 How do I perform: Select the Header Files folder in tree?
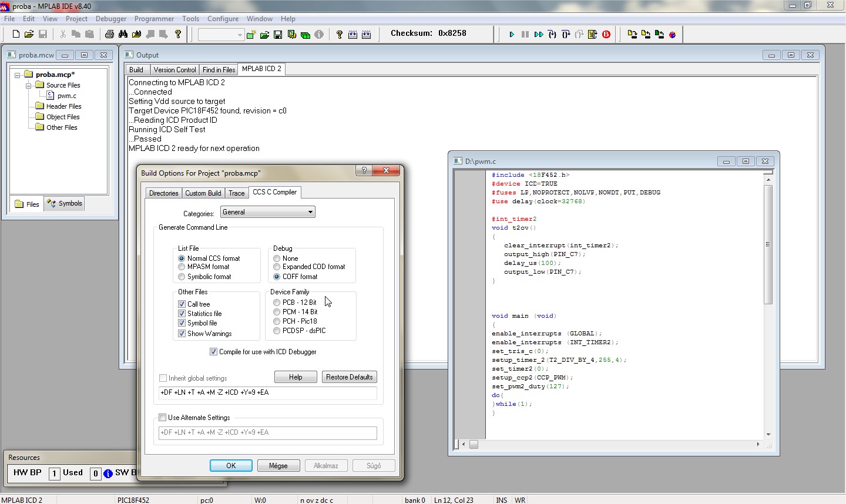[x=63, y=106]
